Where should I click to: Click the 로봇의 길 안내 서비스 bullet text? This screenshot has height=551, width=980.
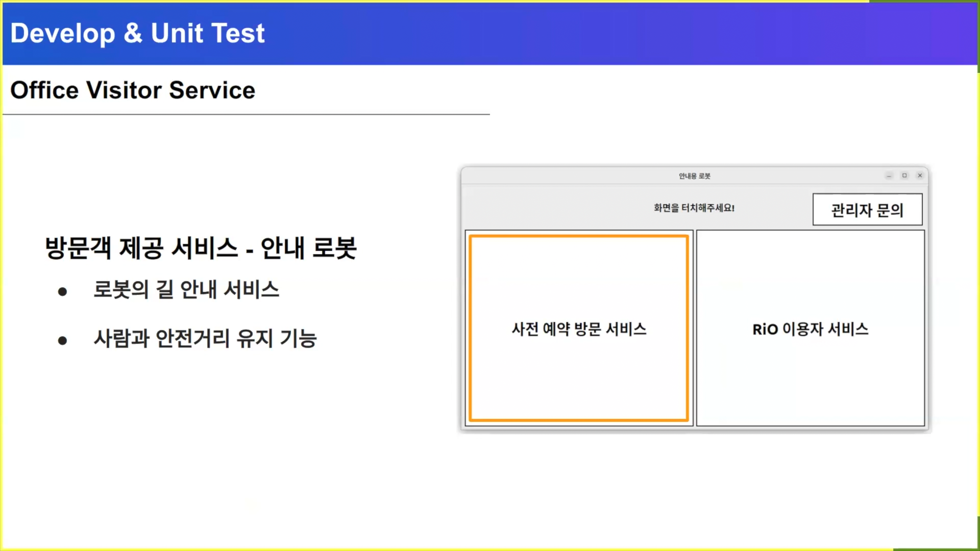click(x=186, y=290)
